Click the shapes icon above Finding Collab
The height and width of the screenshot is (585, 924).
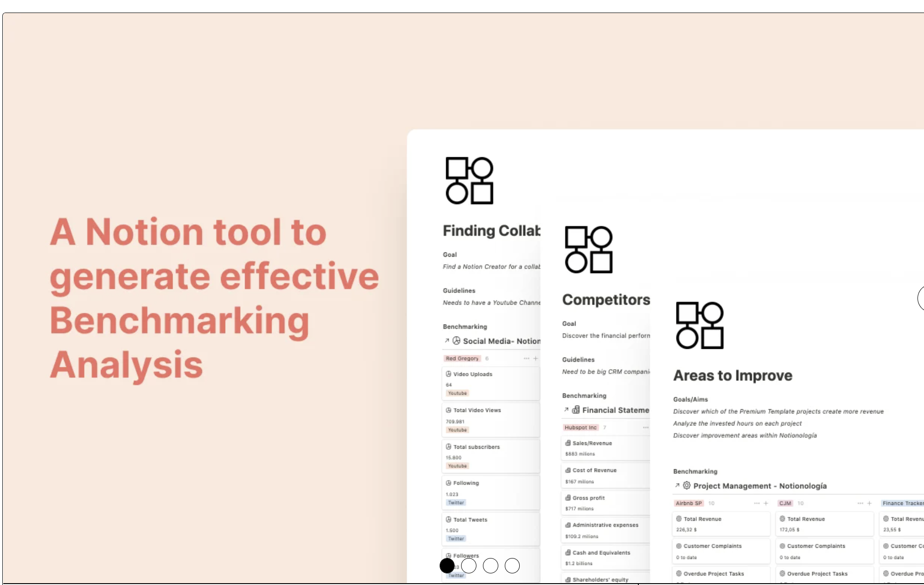[469, 180]
